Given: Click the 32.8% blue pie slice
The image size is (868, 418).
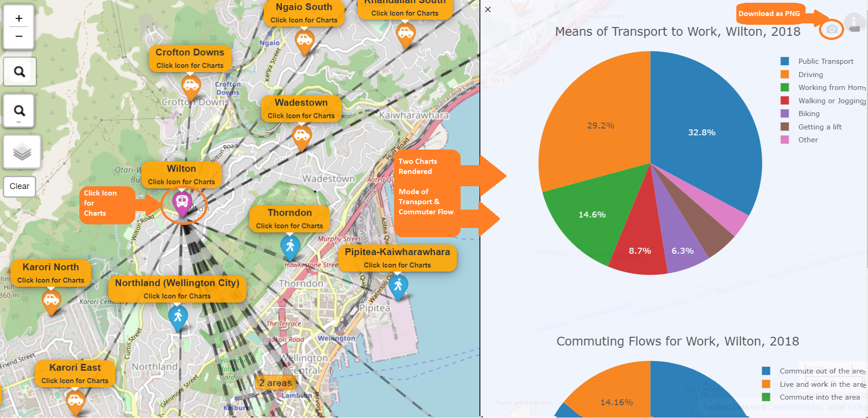Looking at the screenshot, I should click(701, 133).
